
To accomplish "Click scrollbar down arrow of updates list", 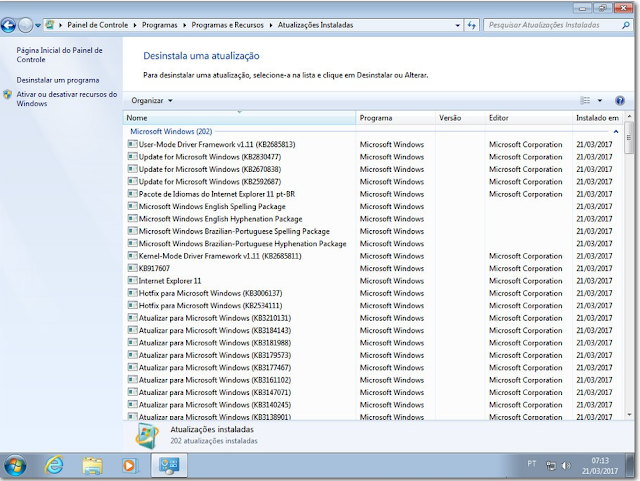I will (629, 415).
